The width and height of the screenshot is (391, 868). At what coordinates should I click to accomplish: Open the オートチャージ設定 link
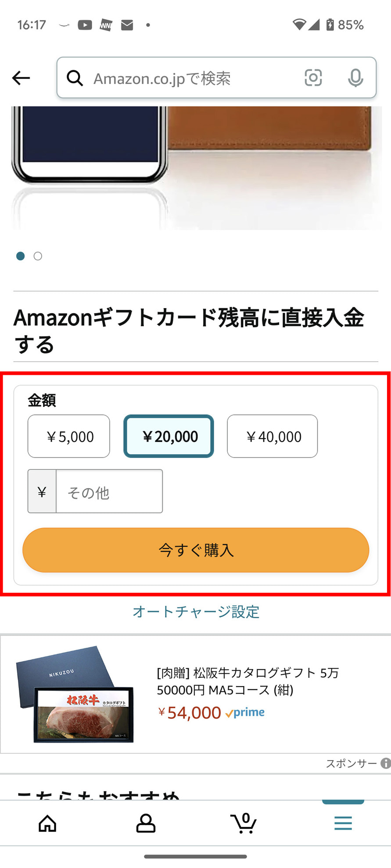click(x=196, y=612)
